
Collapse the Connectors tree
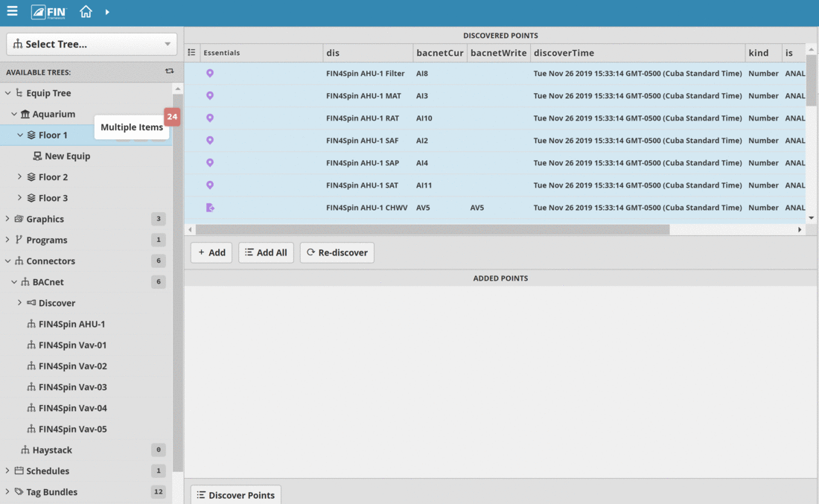pyautogui.click(x=8, y=261)
